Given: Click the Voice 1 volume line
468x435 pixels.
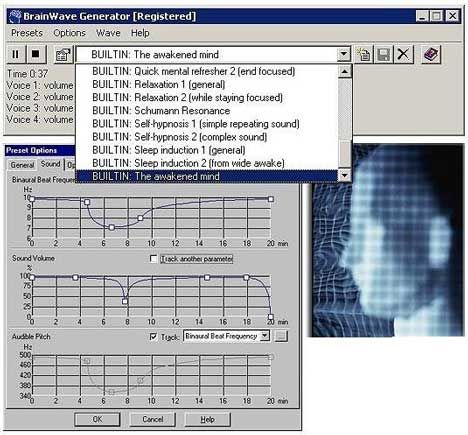Looking at the screenshot, I should [x=40, y=85].
